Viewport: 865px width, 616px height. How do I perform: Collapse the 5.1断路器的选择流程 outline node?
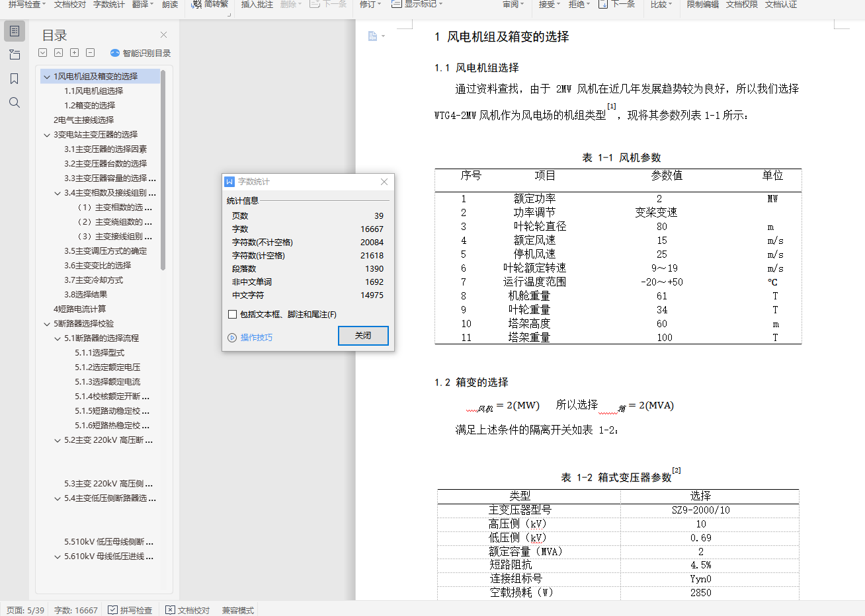coord(58,338)
